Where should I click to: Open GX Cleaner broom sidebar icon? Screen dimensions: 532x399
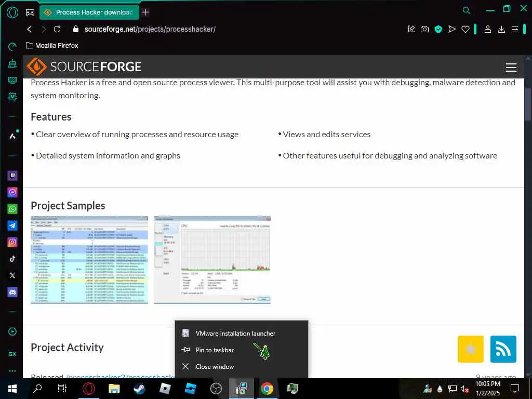tap(12, 63)
